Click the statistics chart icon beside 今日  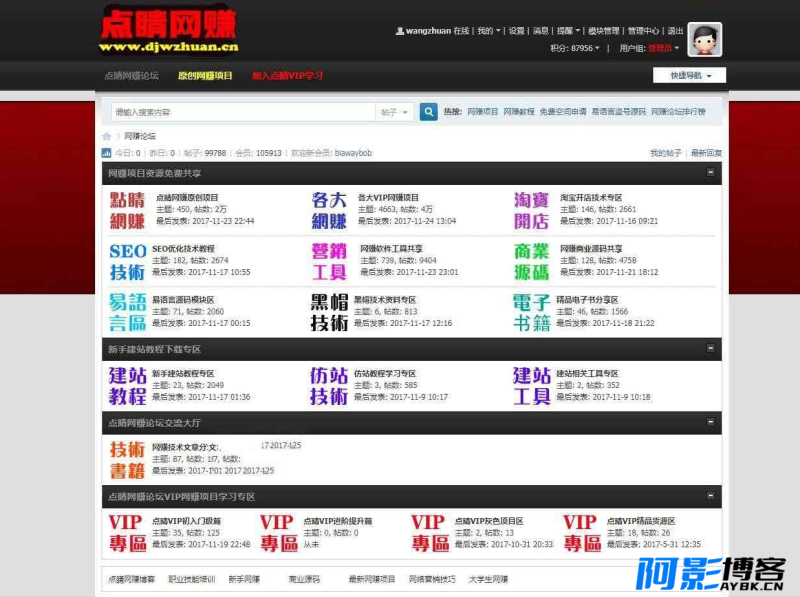click(107, 153)
